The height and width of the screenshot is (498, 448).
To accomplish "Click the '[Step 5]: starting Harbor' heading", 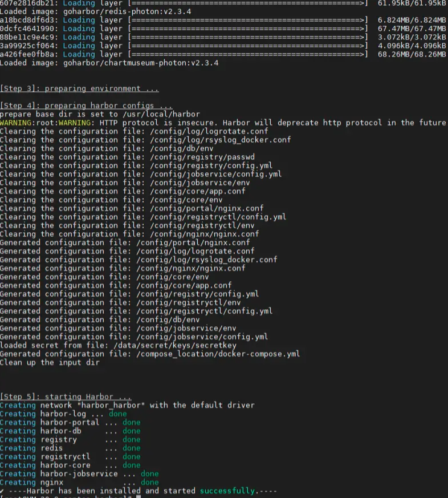I will (66, 397).
